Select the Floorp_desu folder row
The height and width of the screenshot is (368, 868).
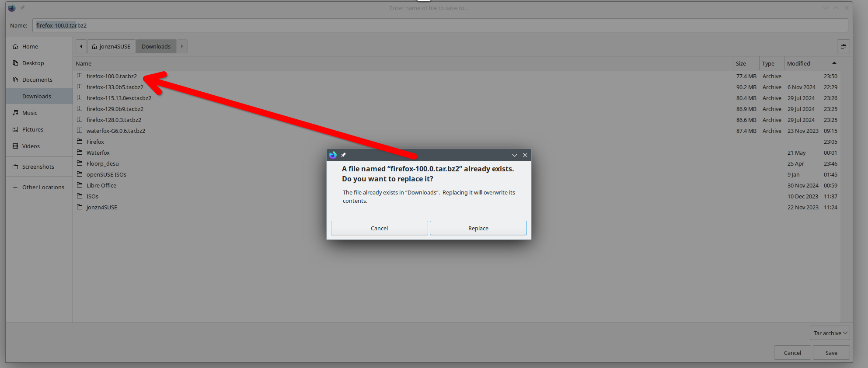coord(457,163)
